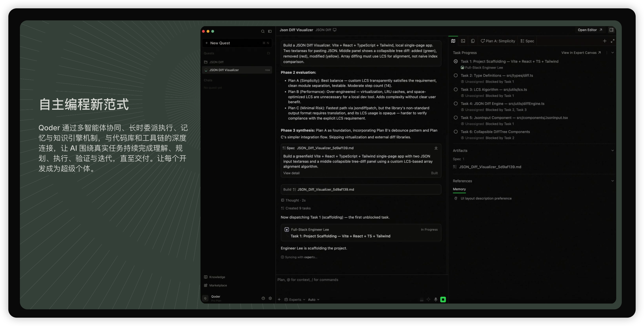Click the Knowledge book icon
644x326 pixels.
pos(206,277)
